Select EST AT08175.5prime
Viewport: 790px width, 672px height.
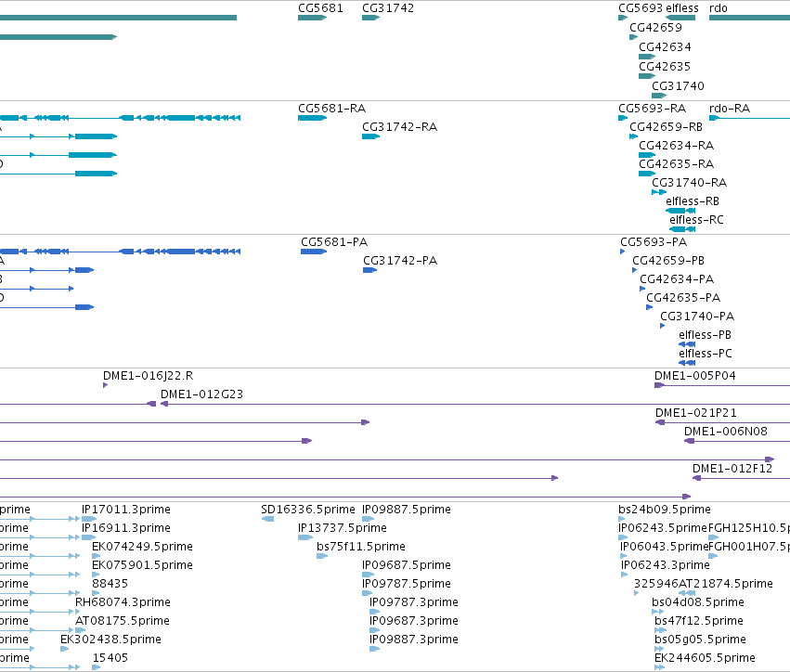click(x=81, y=630)
